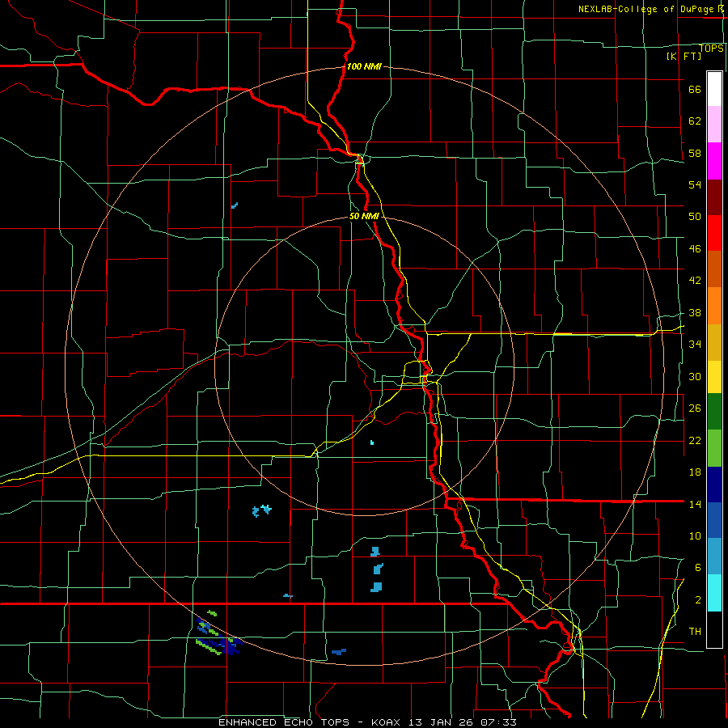The width and height of the screenshot is (728, 728).
Task: Click the "50 NMI" range ring label
Action: pyautogui.click(x=364, y=216)
